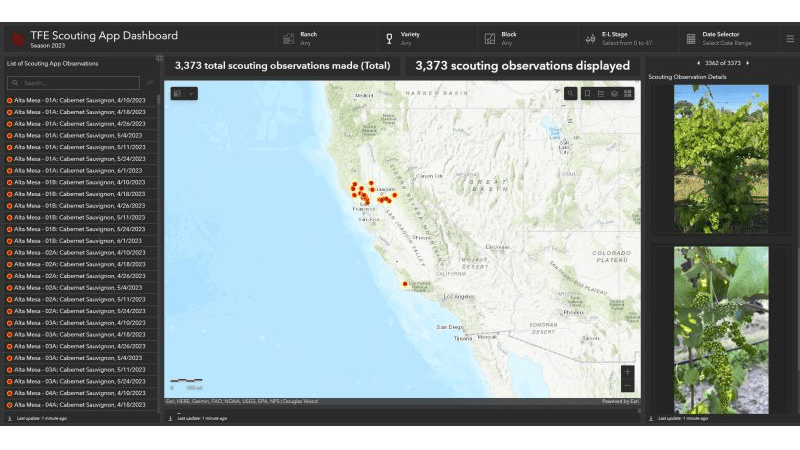Select Alta Mesa - 01A Cabernet Sauvignon 4/18/2023

click(80, 112)
